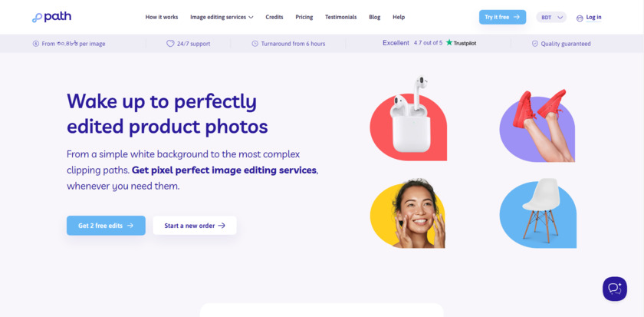Screen dimensions: 644x317
Task: Click the Trustpilot star logo
Action: (449, 42)
